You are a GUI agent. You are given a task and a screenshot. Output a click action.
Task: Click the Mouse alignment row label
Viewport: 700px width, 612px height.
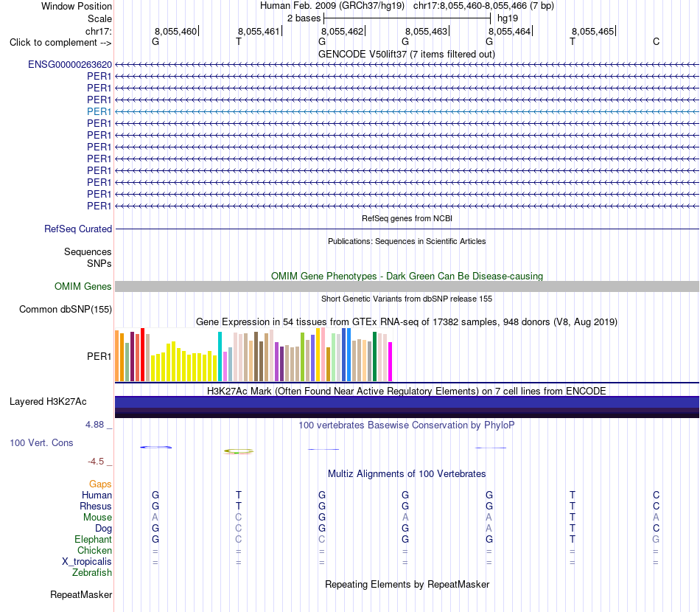(x=97, y=518)
